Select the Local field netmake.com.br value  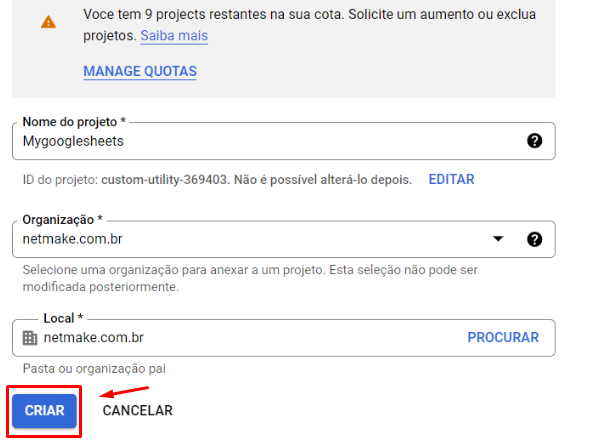(94, 337)
